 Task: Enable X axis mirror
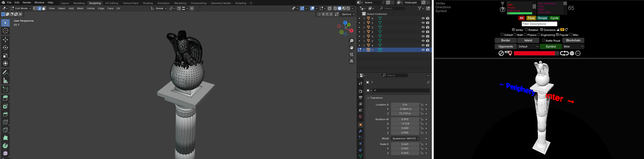[323, 14]
